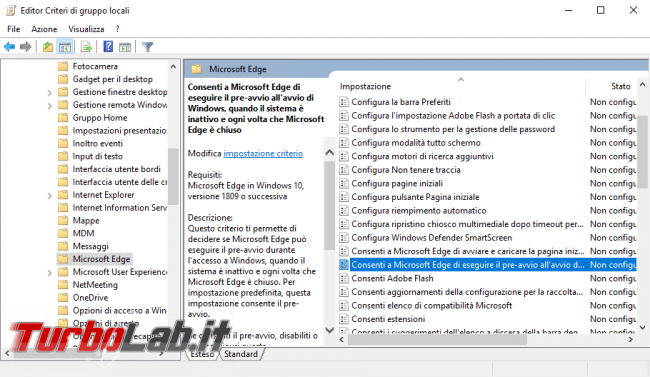Click policy list horizontal scroll right arrow

tap(631, 340)
